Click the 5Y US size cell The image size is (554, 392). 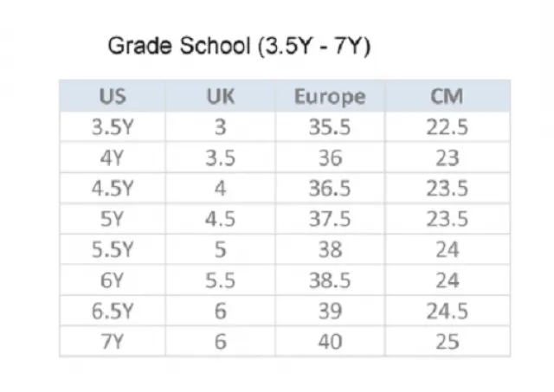pyautogui.click(x=113, y=219)
